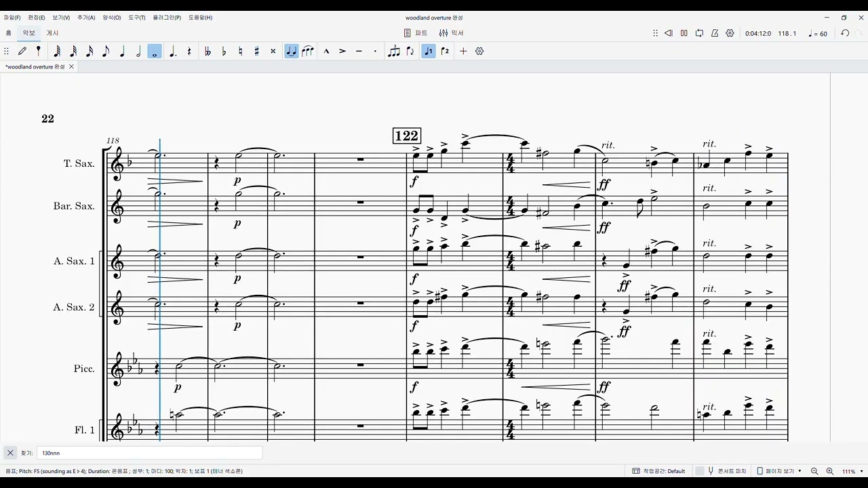Click the playback time 0:04:12:0

[x=757, y=33]
